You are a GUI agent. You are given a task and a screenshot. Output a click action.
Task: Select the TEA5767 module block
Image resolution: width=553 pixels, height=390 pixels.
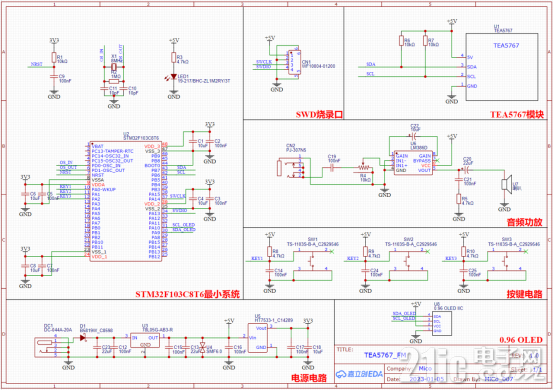(x=502, y=67)
